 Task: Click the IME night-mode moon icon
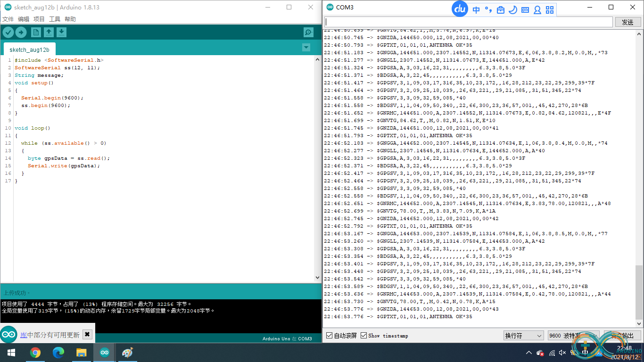(x=513, y=10)
